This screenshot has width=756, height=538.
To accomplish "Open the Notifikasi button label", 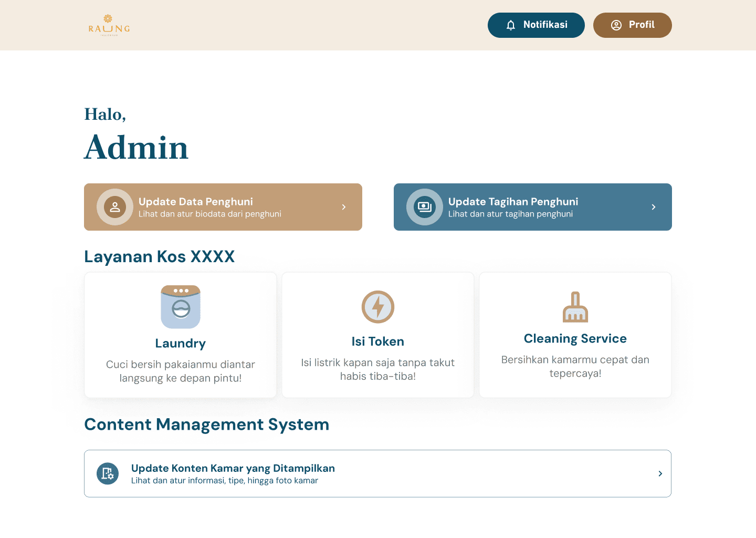I will click(x=545, y=25).
